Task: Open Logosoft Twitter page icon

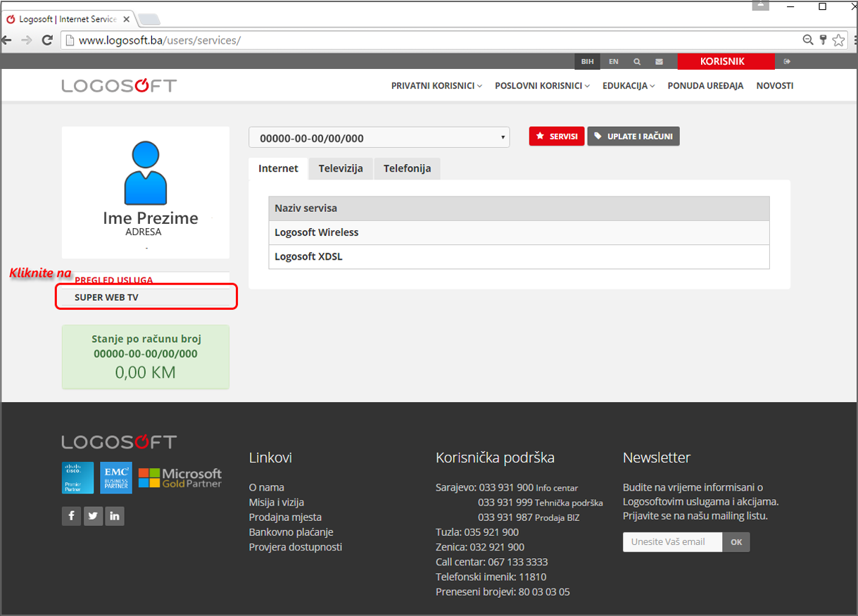Action: tap(93, 516)
